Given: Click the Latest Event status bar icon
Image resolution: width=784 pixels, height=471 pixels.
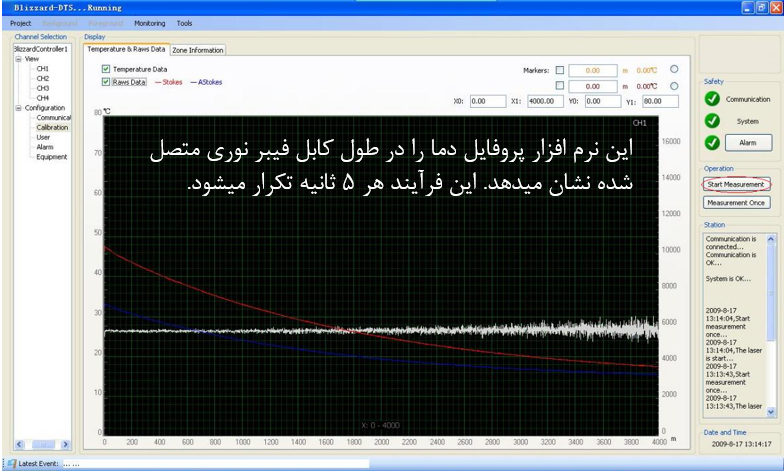Looking at the screenshot, I should (12, 464).
